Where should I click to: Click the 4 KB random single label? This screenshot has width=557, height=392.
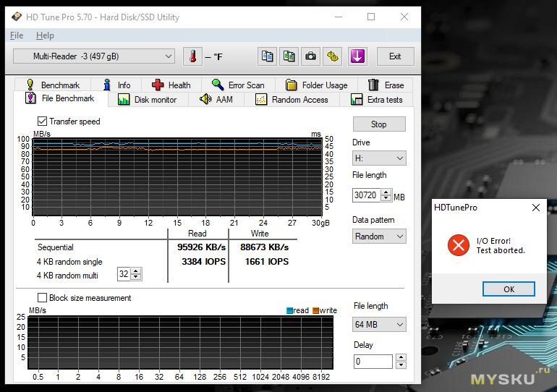click(69, 262)
